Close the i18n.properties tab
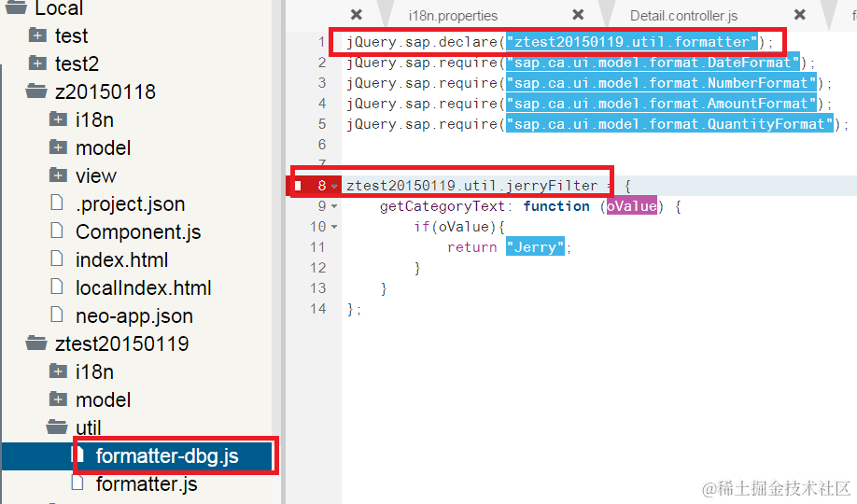The width and height of the screenshot is (857, 504). coord(578,15)
